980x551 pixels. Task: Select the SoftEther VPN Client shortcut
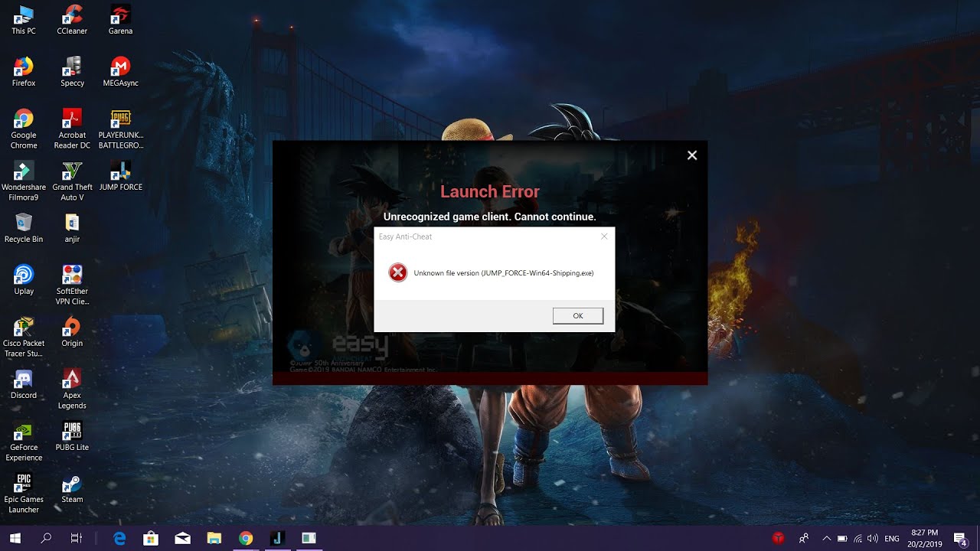tap(72, 285)
